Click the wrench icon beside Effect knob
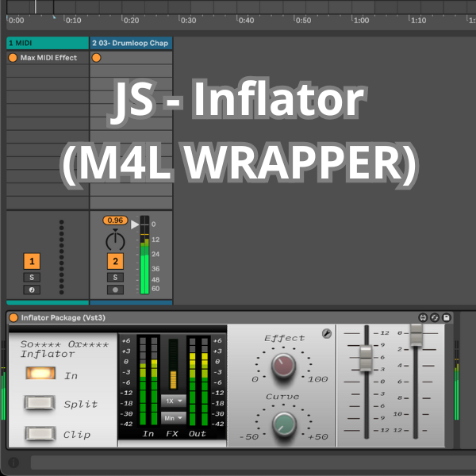This screenshot has width=476, height=476. (326, 334)
